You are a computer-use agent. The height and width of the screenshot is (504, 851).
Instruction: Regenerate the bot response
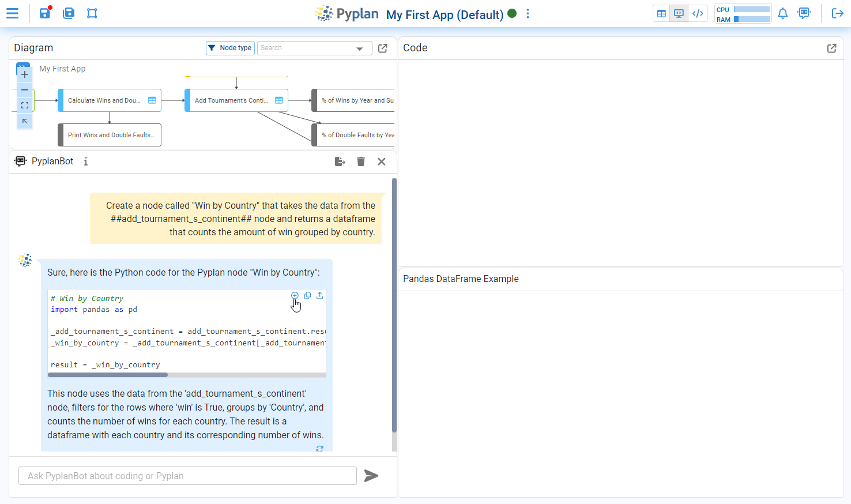(x=319, y=448)
